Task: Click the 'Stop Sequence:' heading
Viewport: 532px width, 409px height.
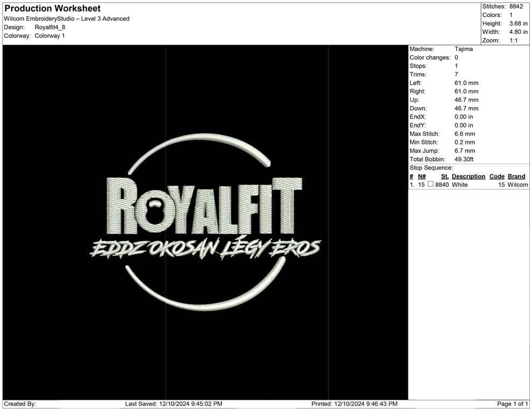Action: coord(431,168)
